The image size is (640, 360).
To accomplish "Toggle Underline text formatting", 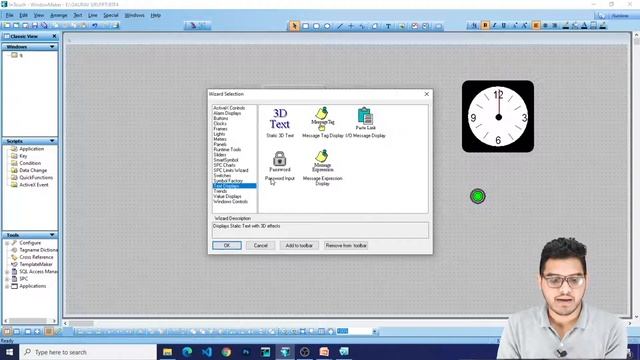I will (504, 25).
